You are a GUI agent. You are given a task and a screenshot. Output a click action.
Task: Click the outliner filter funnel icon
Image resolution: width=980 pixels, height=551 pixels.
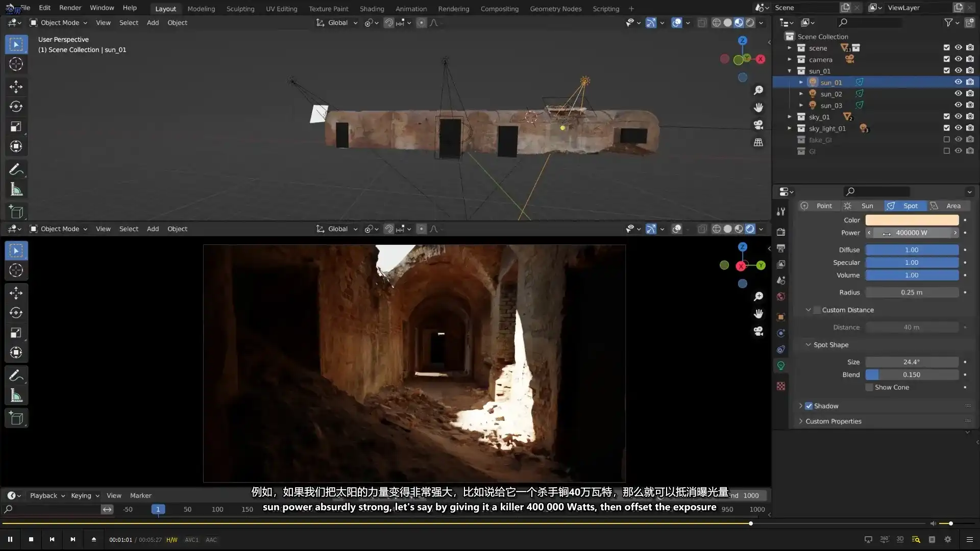tap(948, 22)
